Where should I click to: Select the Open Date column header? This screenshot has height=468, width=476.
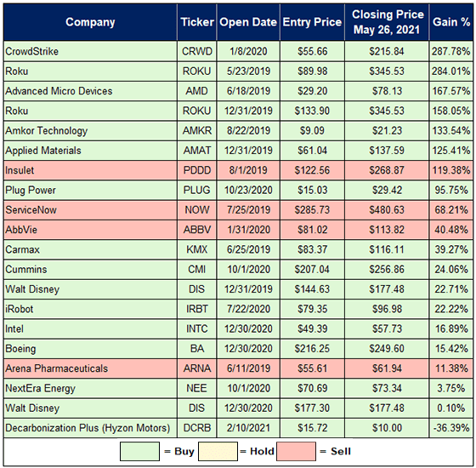pos(248,22)
